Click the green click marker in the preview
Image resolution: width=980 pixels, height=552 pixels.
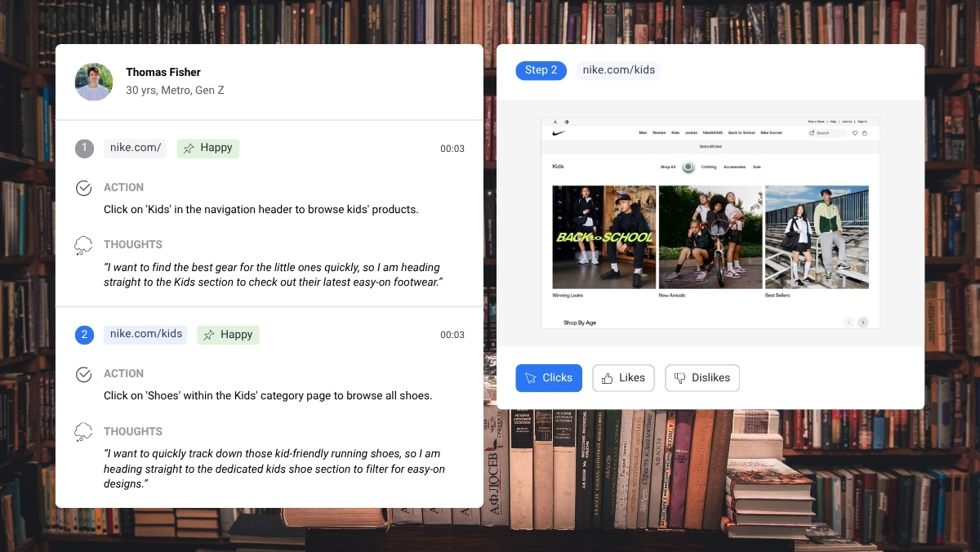tap(688, 167)
